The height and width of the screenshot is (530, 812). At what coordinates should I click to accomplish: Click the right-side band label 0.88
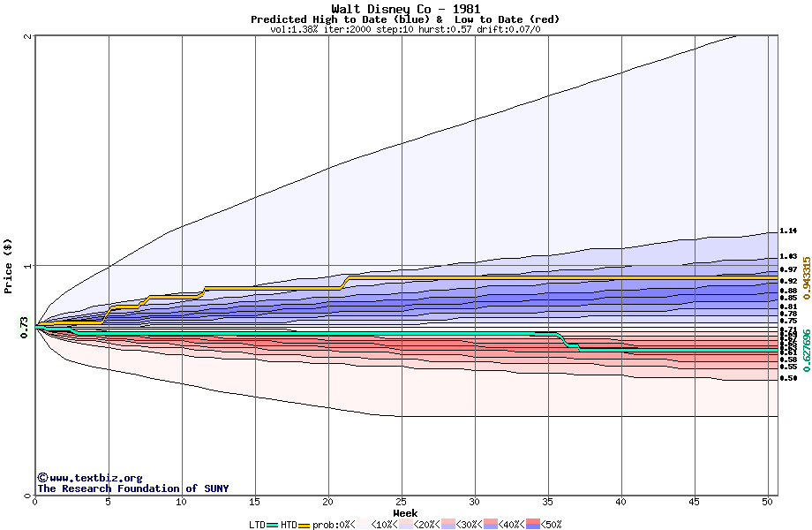click(x=788, y=291)
